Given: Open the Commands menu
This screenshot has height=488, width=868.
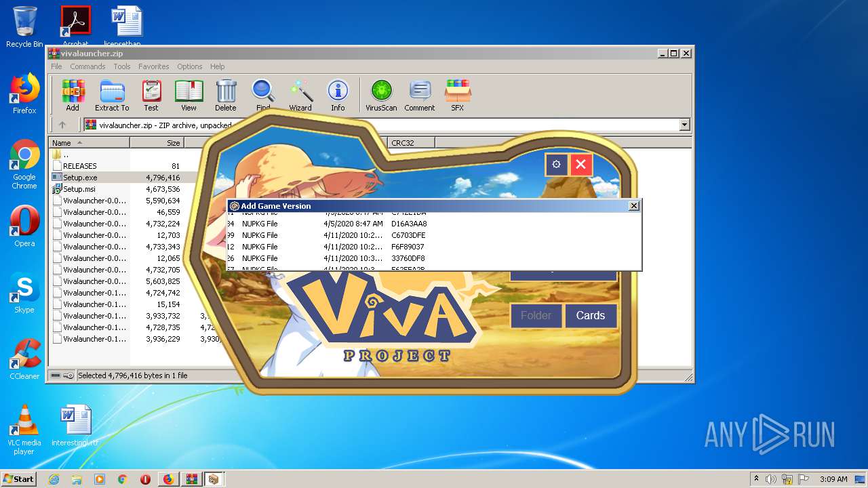Looking at the screenshot, I should point(87,66).
